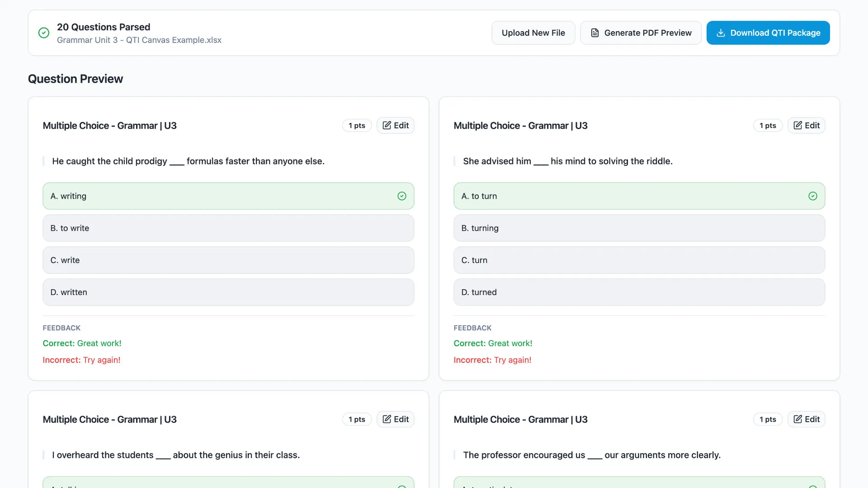Screen dimensions: 868x488
Task: Edit the 'I overheard the students' question
Action: click(x=396, y=419)
